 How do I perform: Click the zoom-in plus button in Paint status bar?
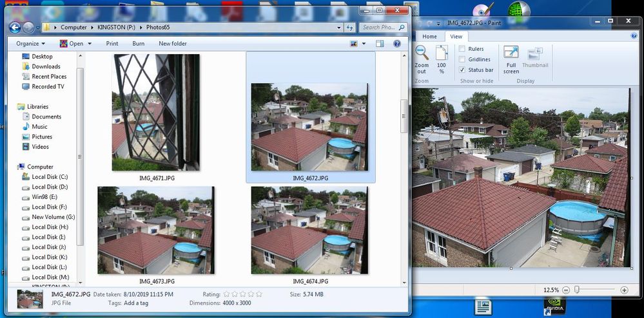click(624, 290)
